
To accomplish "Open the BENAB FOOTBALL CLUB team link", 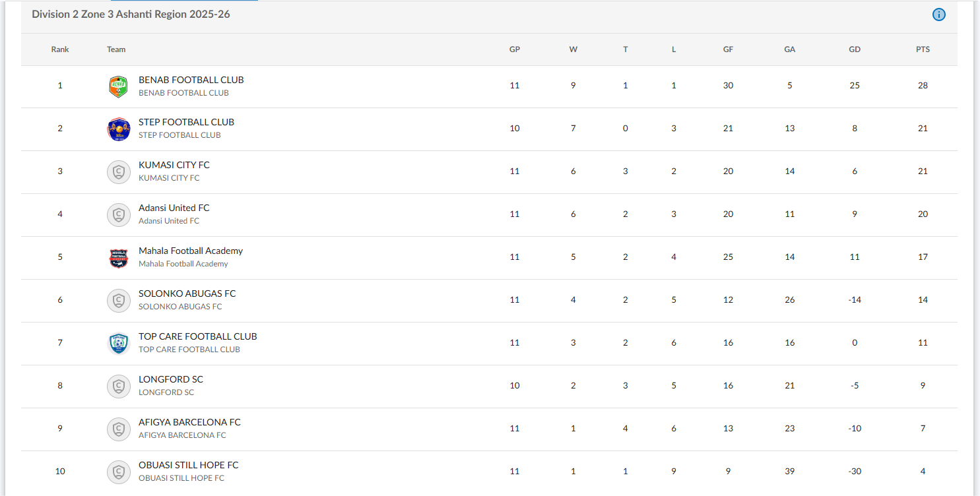I will pos(191,80).
